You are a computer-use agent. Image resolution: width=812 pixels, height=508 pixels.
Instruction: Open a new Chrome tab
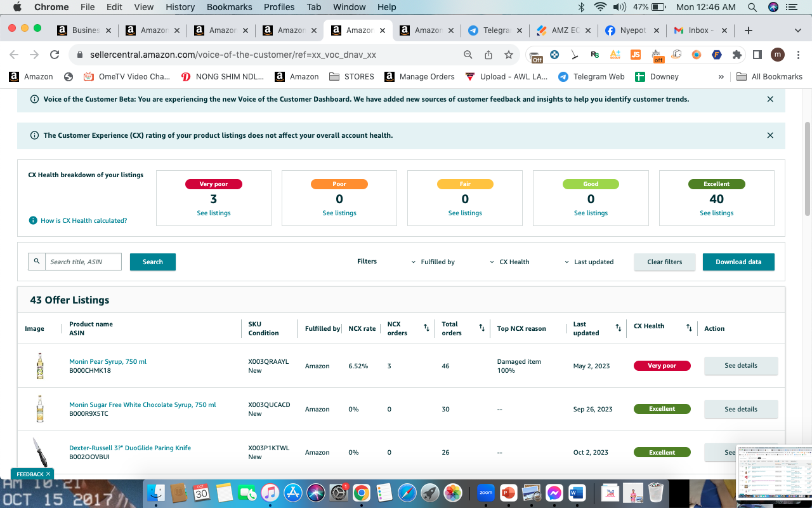[749, 30]
